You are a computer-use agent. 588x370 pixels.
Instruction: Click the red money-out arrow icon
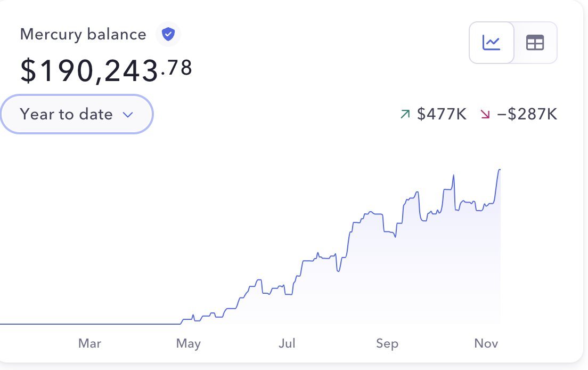click(485, 114)
